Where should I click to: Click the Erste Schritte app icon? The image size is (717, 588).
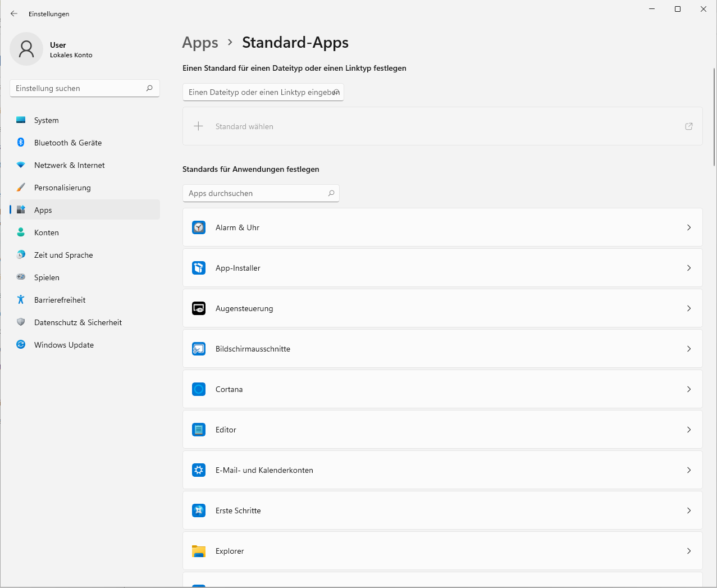point(199,510)
